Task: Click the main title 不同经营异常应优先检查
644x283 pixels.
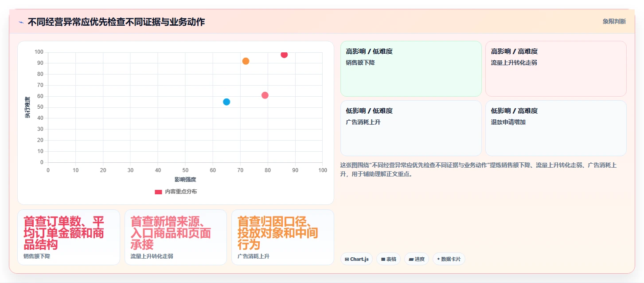Action: click(x=116, y=22)
